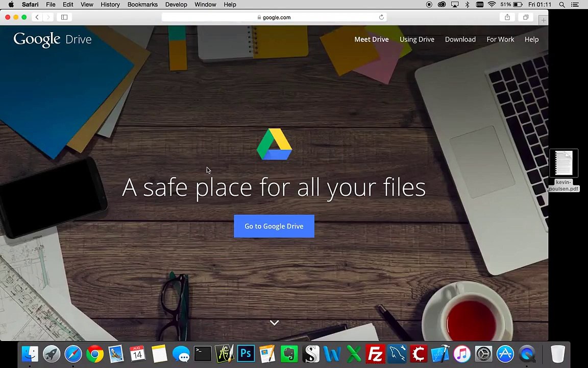
Task: Launch Microsoft Excel from the Dock
Action: (x=354, y=354)
